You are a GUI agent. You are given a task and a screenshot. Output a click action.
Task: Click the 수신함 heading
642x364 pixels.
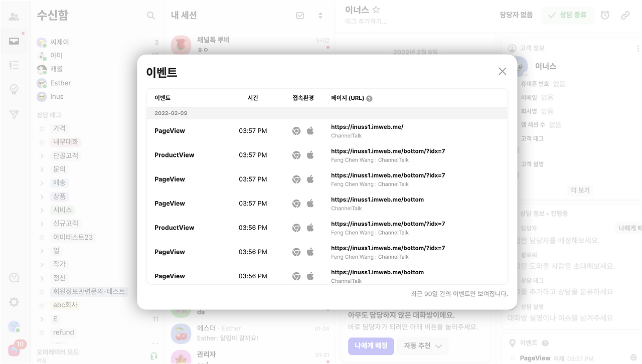click(x=52, y=16)
